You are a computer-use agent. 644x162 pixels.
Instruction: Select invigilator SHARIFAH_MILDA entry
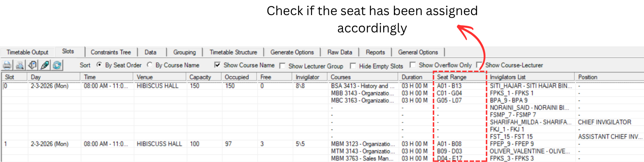click(x=531, y=122)
